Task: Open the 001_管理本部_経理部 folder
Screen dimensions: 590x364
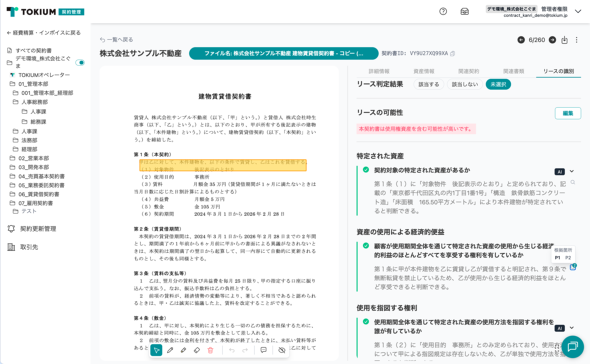Action: pyautogui.click(x=43, y=93)
